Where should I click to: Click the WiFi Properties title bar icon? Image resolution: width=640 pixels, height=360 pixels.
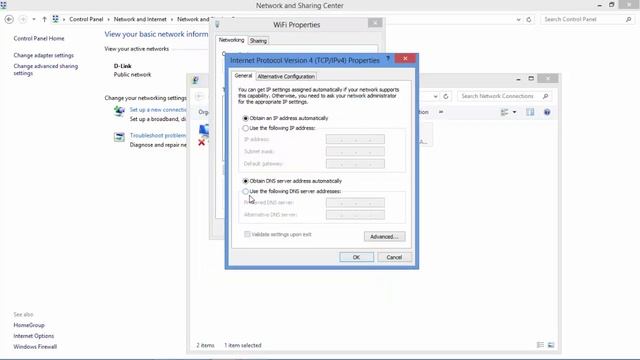218,24
